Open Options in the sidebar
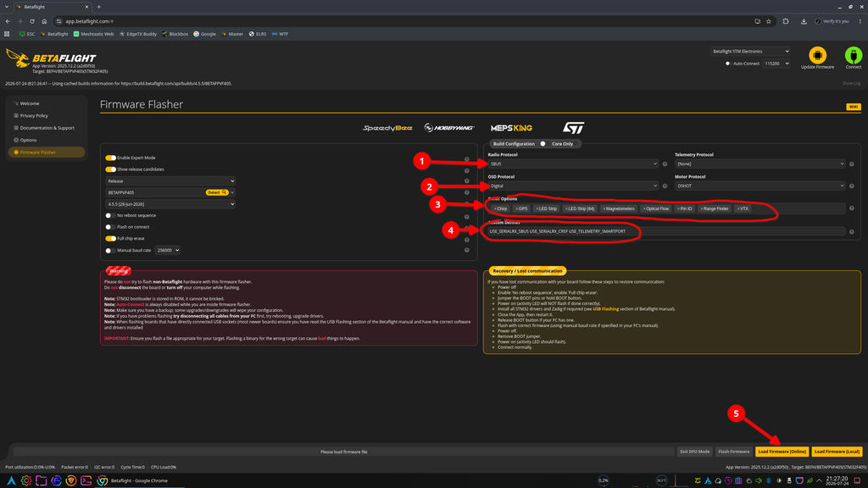Screen dimensions: 868x488 pos(47,140)
